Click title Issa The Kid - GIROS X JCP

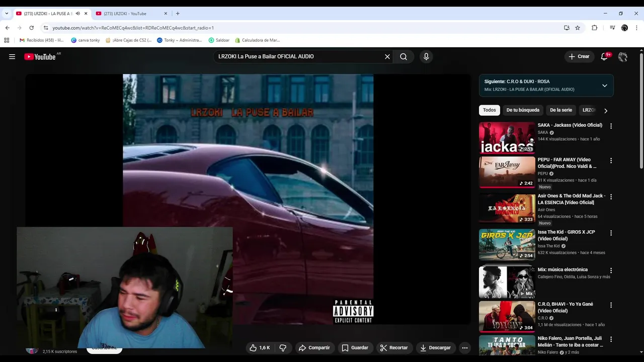[x=566, y=235]
